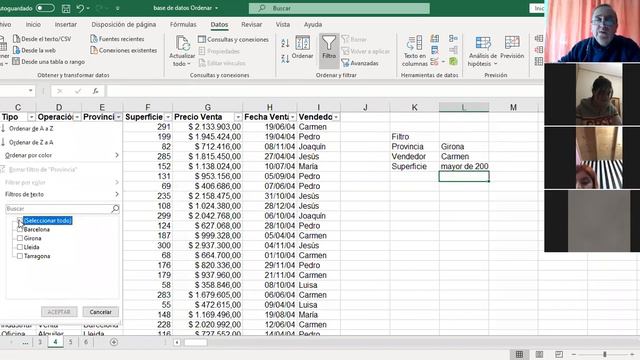The width and height of the screenshot is (640, 360).
Task: Open the workbook title dropdown
Action: (216, 8)
